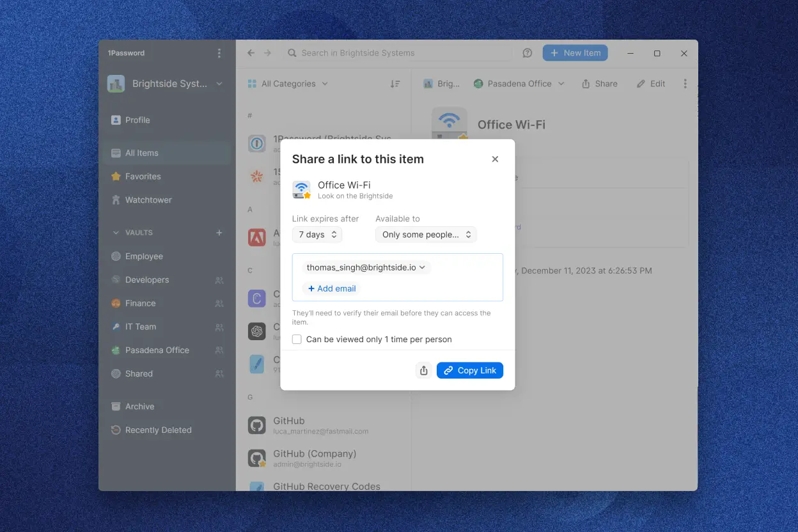The image size is (798, 532).
Task: Click the people icon next to Pasadena Office vault
Action: coord(219,350)
